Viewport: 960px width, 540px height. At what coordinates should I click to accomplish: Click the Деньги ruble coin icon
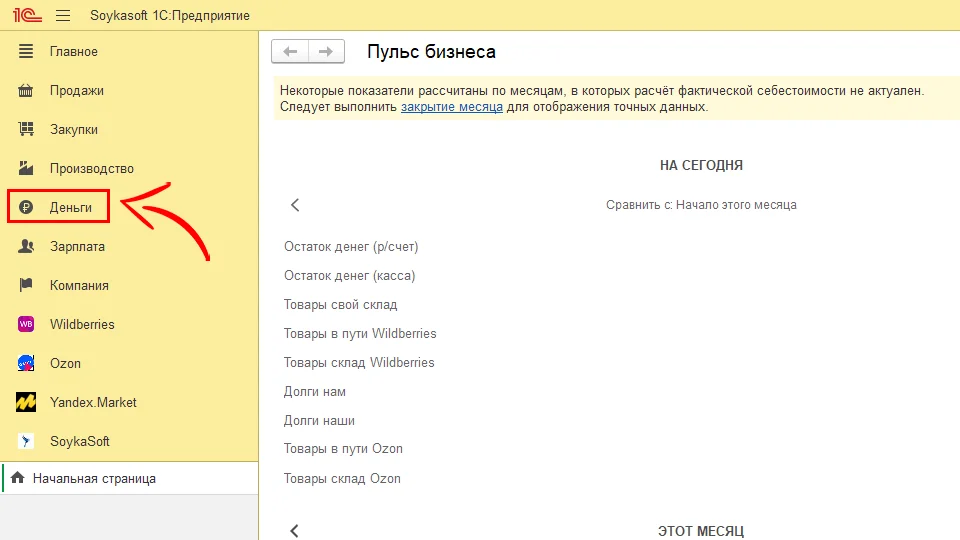[27, 207]
